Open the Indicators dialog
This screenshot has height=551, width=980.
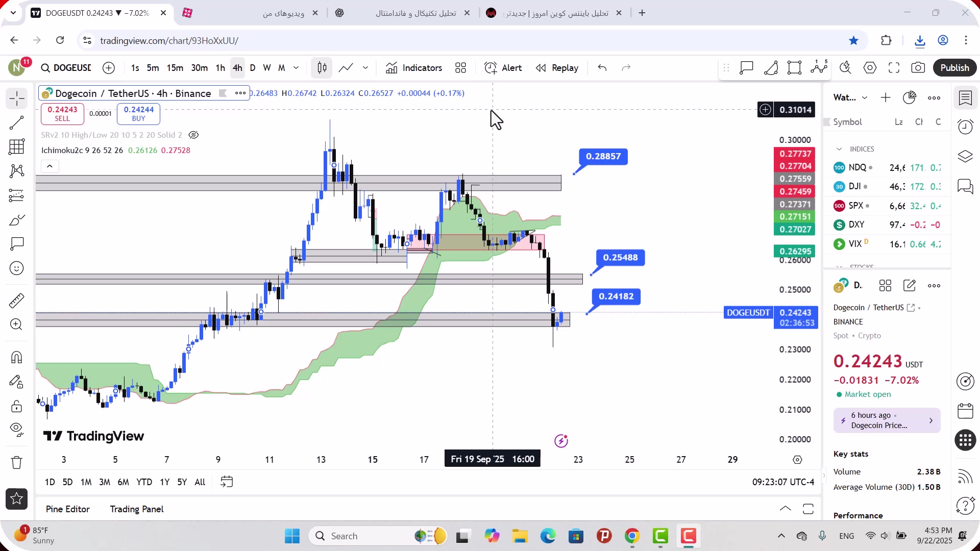414,68
